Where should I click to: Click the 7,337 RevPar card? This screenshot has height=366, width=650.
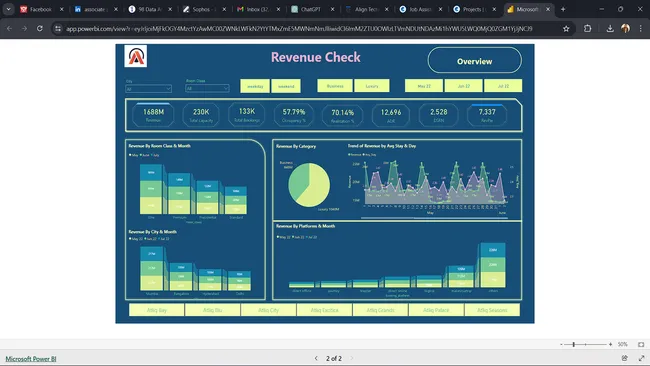coord(487,115)
